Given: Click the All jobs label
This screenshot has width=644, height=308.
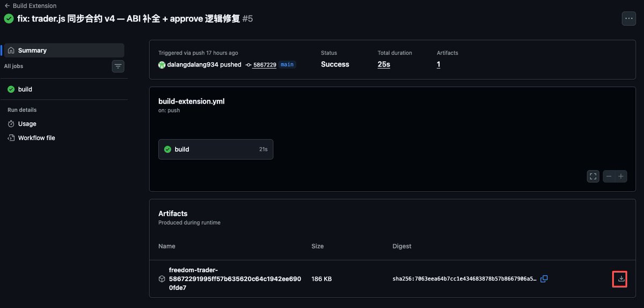Looking at the screenshot, I should pos(13,66).
